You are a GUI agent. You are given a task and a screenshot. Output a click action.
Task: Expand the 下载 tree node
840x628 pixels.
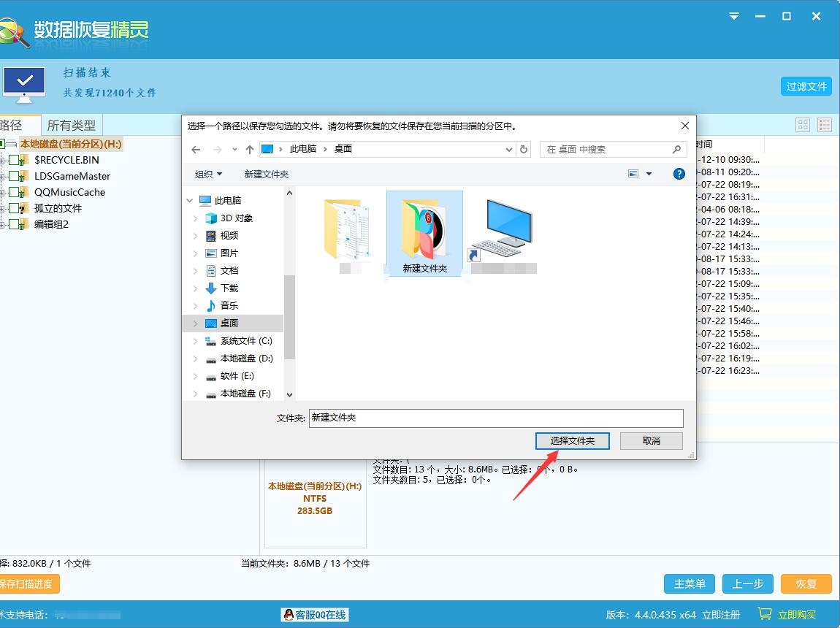(x=195, y=288)
